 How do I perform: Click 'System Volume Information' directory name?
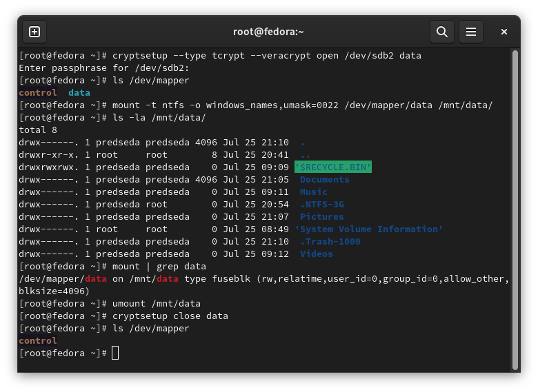click(x=368, y=229)
